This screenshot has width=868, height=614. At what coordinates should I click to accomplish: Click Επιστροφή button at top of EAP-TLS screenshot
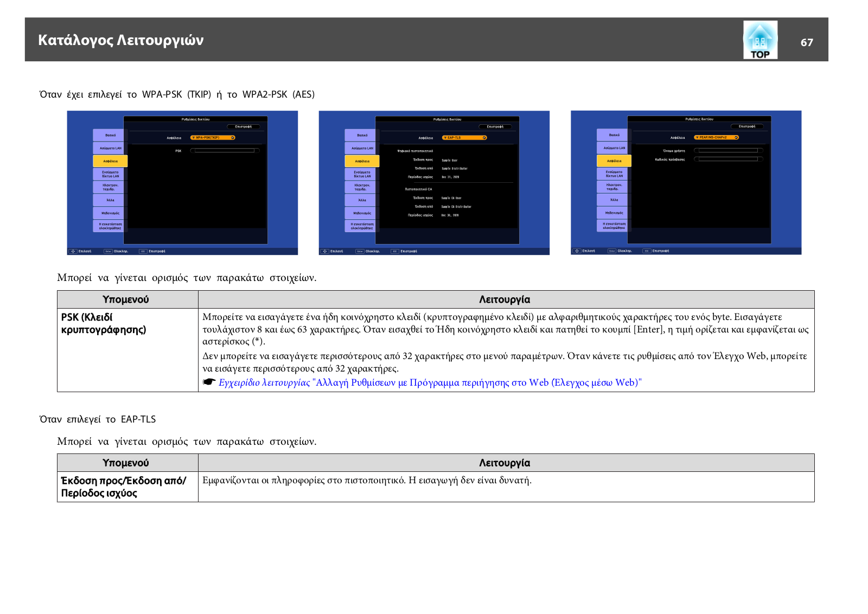(x=495, y=126)
